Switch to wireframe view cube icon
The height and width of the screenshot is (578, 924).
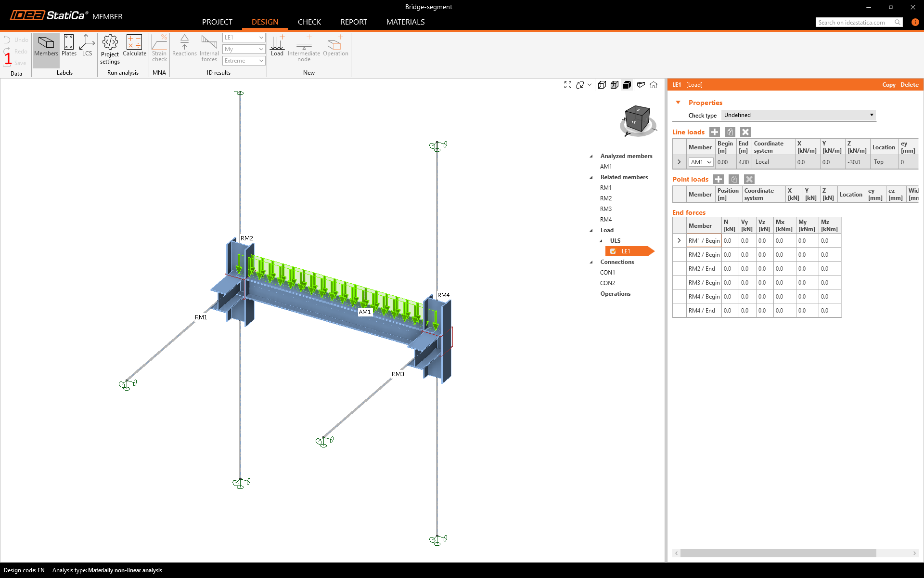(x=602, y=85)
